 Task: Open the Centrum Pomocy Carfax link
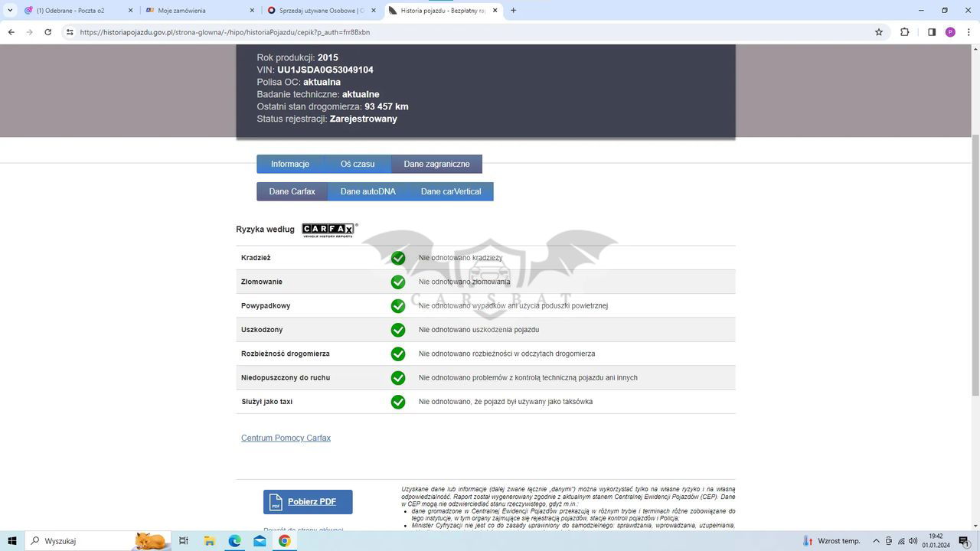tap(286, 439)
